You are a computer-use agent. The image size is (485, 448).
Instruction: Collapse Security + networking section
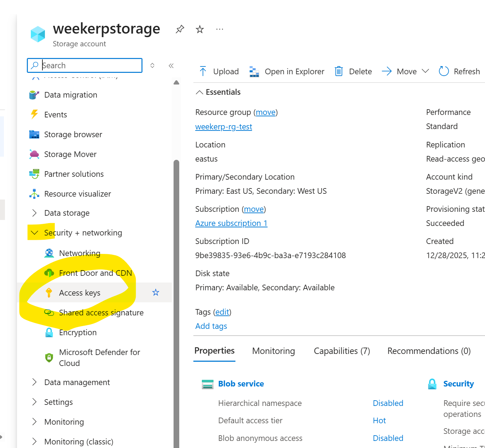coord(35,233)
